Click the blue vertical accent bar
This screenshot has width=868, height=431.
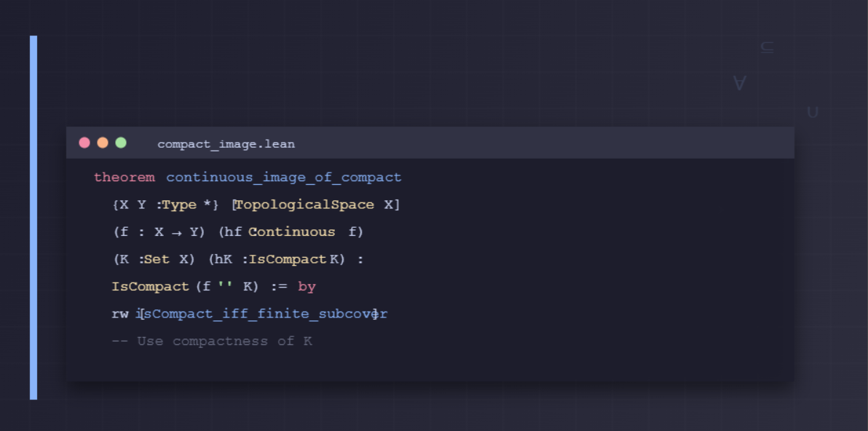click(33, 217)
